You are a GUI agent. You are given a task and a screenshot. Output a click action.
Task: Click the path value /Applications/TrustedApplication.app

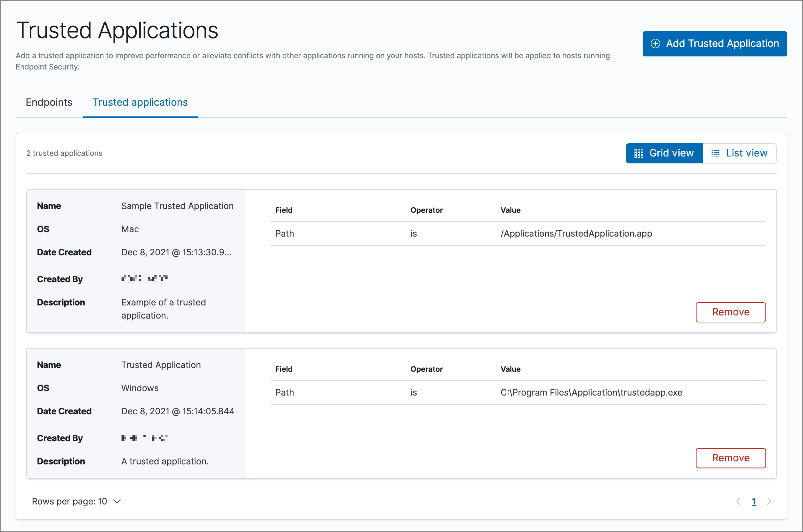point(576,233)
